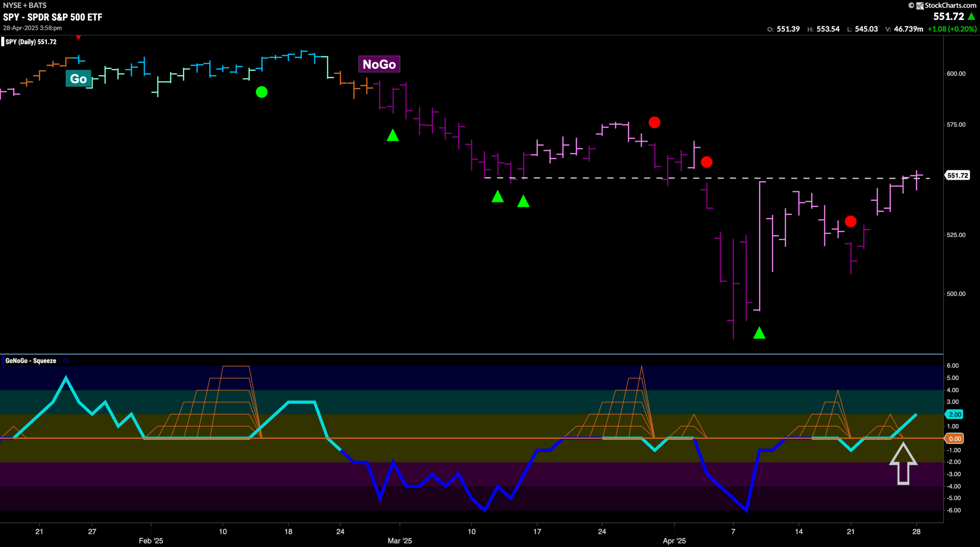Viewport: 980px width, 547px height.
Task: Click the teal Go trend label
Action: [78, 79]
